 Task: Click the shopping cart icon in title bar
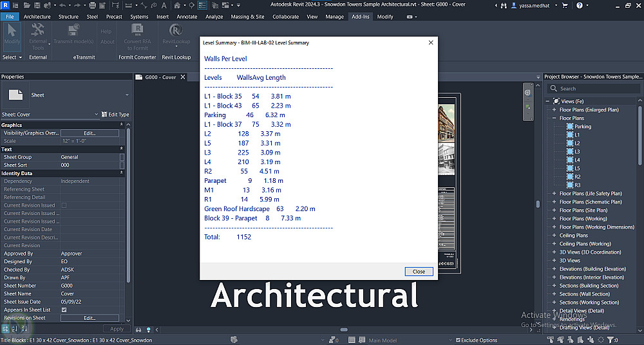(x=565, y=5)
